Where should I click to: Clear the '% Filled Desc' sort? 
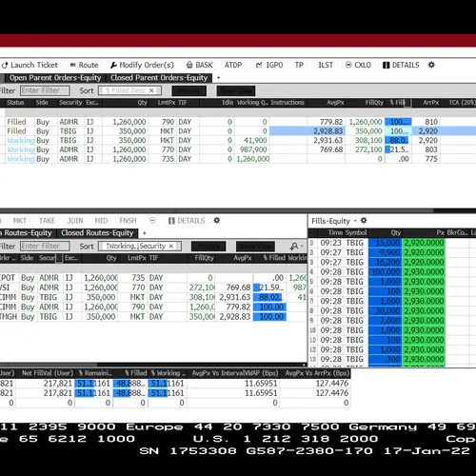click(151, 90)
